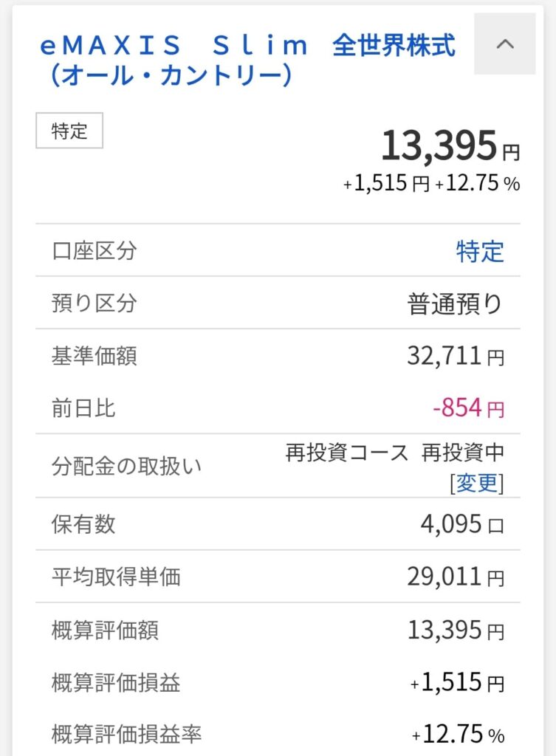
Task: Collapse the eMAXIS Slim fund details chevron
Action: pos(505,44)
